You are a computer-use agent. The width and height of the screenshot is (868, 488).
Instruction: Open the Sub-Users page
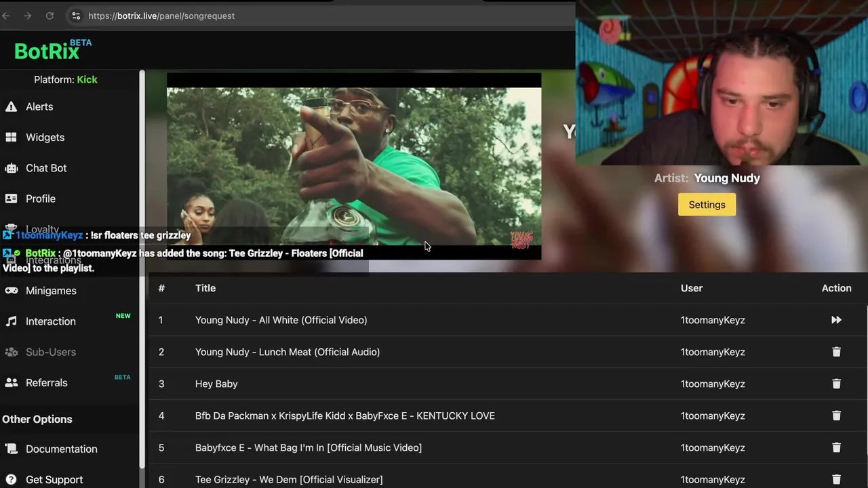tap(51, 352)
